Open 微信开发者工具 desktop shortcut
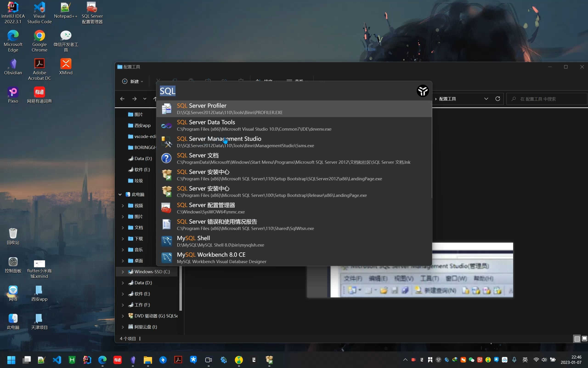588x368 pixels. tap(66, 41)
